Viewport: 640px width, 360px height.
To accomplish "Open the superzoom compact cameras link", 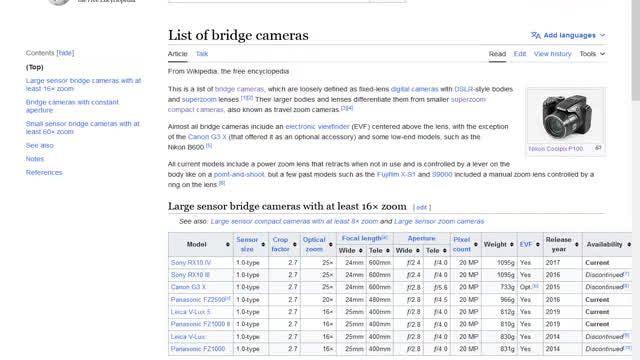I will click(x=327, y=104).
